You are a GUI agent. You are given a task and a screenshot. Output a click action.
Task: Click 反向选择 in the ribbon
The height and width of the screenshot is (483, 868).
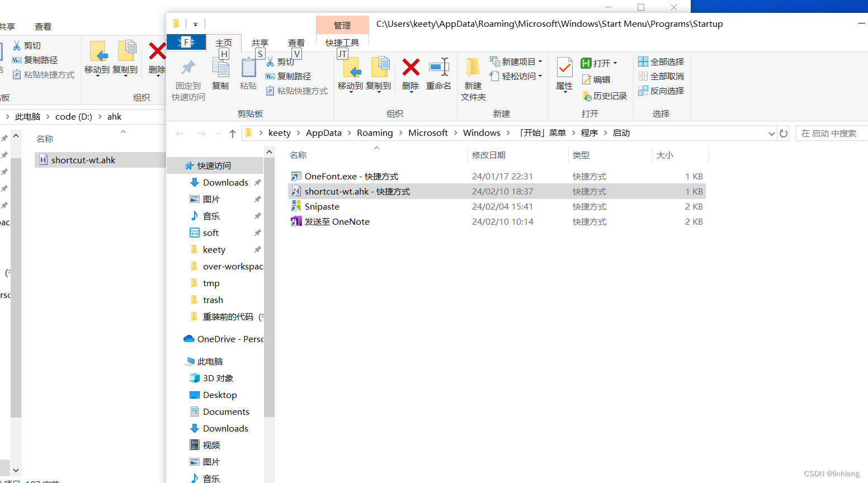click(x=661, y=91)
